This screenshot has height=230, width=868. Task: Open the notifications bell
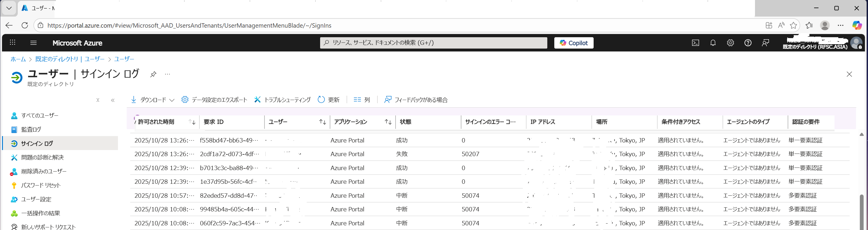(713, 43)
